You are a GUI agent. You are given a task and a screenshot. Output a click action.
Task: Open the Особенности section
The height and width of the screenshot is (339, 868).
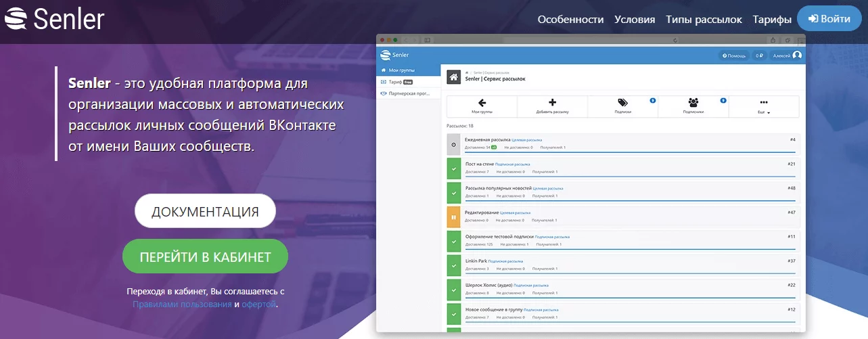[x=570, y=20]
